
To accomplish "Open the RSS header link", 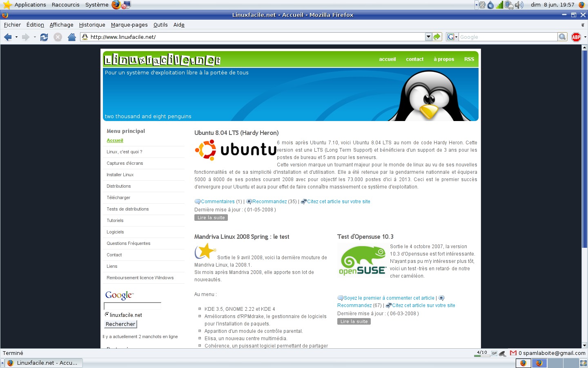I will (x=469, y=59).
